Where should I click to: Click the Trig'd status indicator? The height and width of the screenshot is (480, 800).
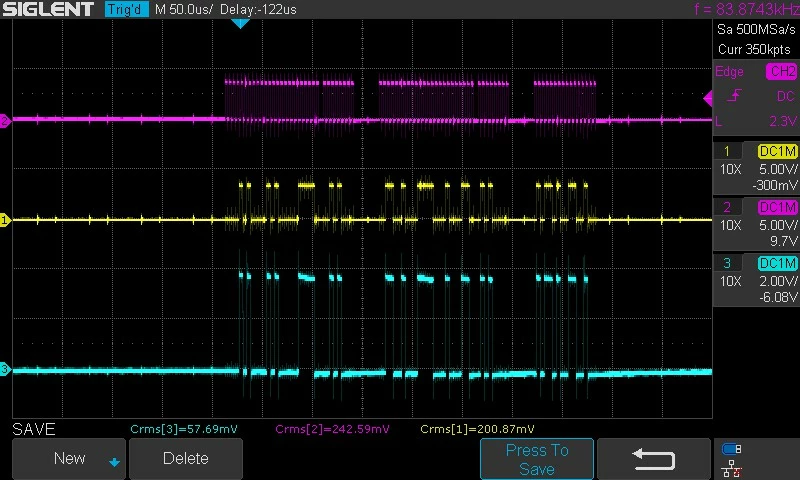pos(127,9)
